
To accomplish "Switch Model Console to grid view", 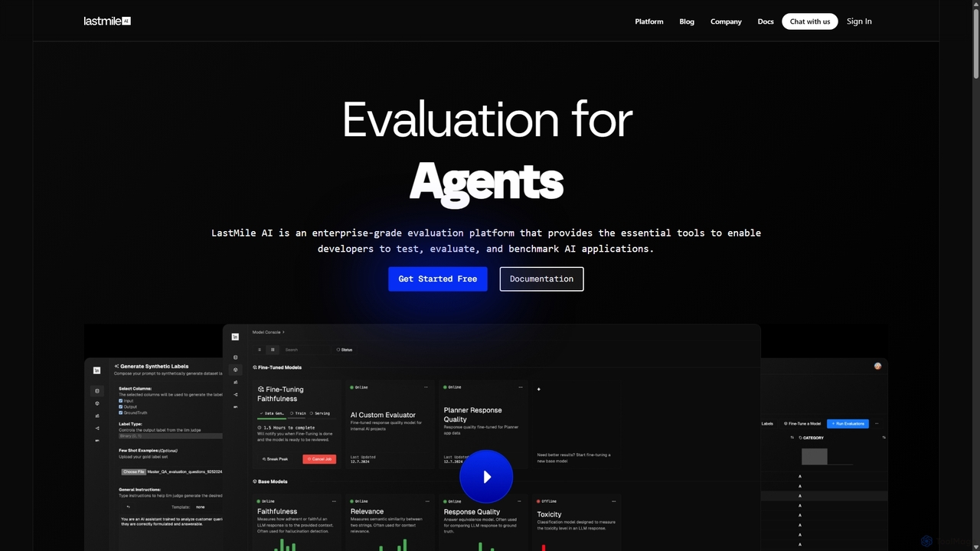I will coord(273,350).
